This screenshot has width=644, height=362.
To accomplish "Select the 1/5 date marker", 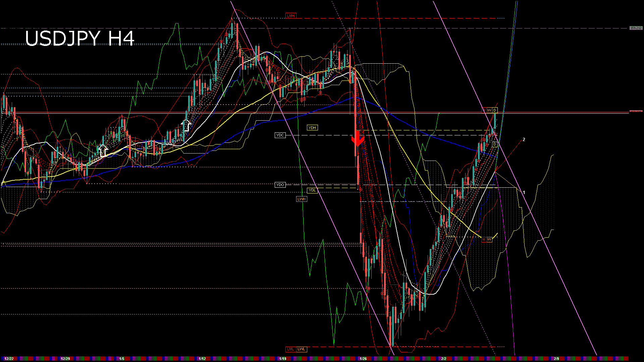I will 122,359.
